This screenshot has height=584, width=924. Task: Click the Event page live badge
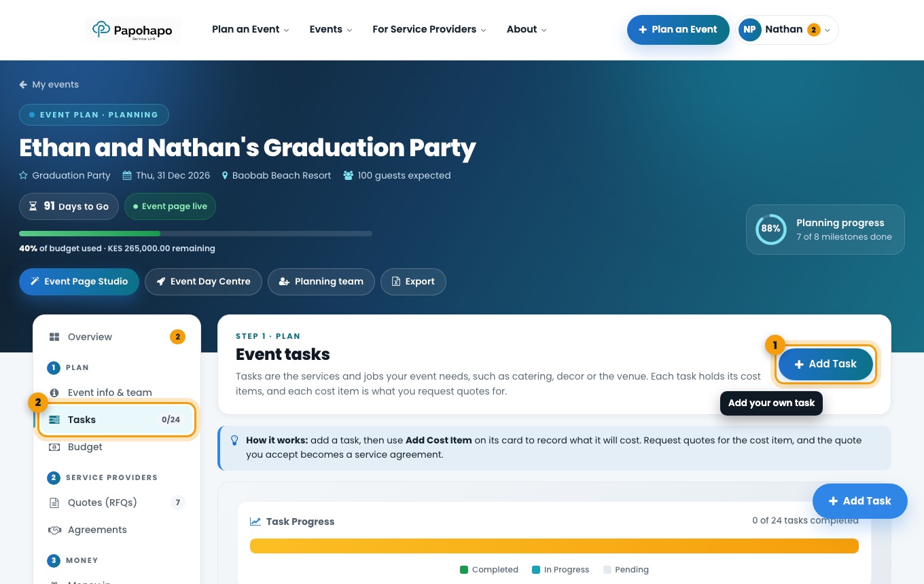(x=170, y=206)
